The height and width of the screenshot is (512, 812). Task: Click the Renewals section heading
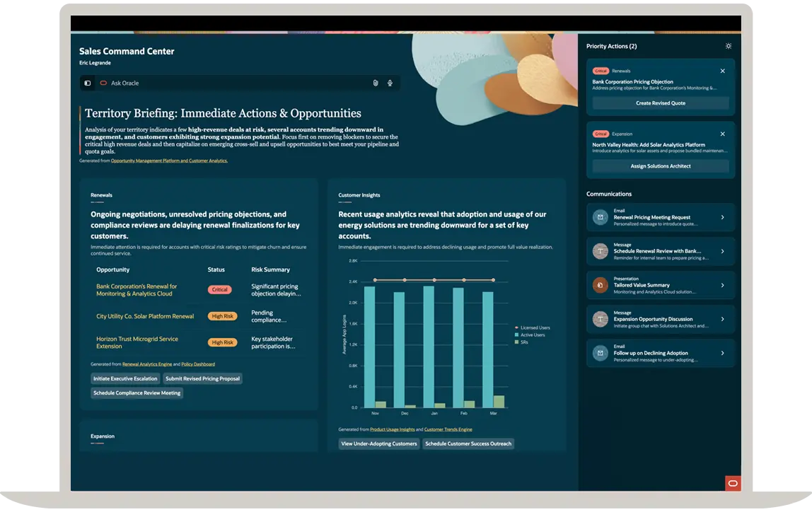click(102, 195)
